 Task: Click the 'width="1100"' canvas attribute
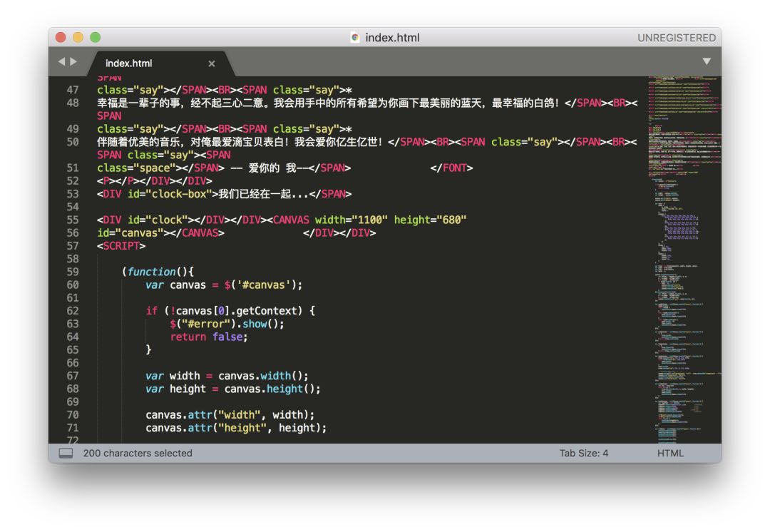pyautogui.click(x=351, y=220)
